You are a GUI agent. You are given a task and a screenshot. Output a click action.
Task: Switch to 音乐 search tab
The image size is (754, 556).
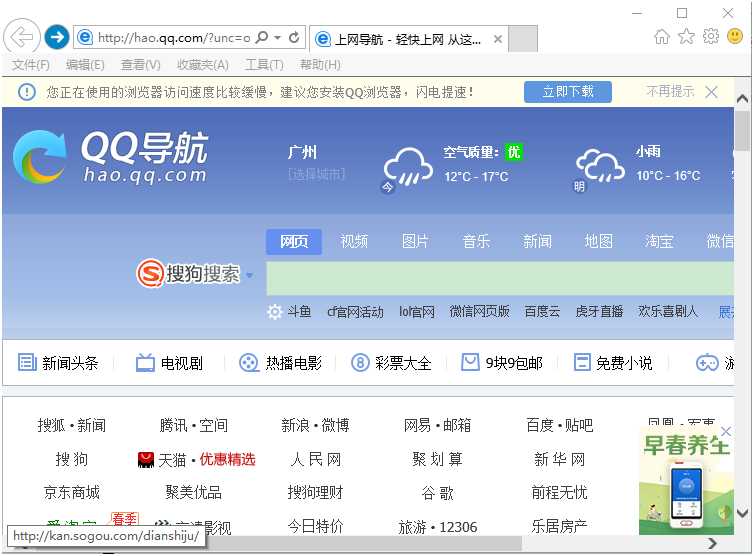(x=476, y=241)
